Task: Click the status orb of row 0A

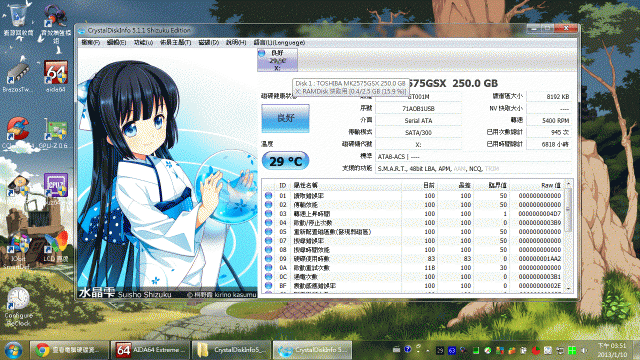Action: coord(269,268)
